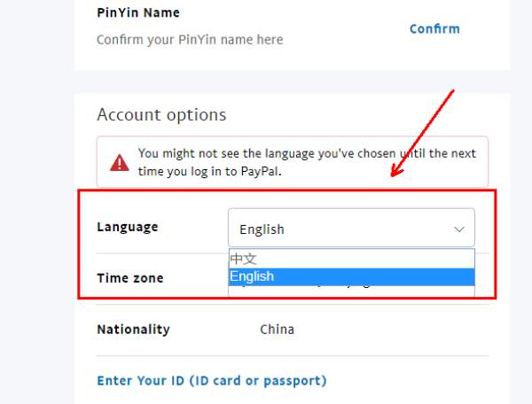
Task: Click the language warning message text
Action: 307,162
